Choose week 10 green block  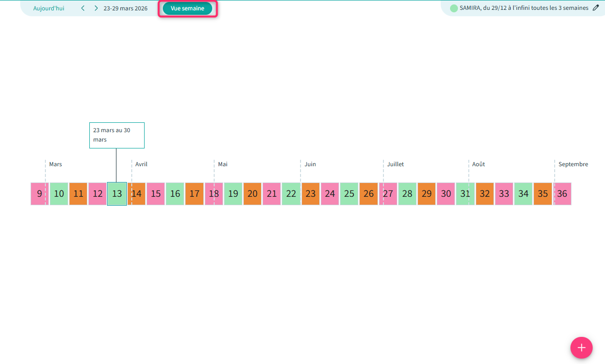click(x=59, y=194)
